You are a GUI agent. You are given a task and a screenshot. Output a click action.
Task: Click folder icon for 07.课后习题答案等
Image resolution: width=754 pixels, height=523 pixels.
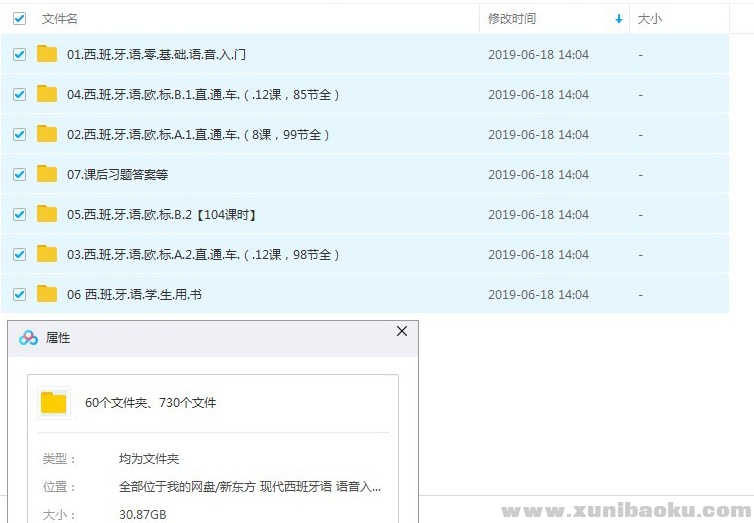pos(47,174)
